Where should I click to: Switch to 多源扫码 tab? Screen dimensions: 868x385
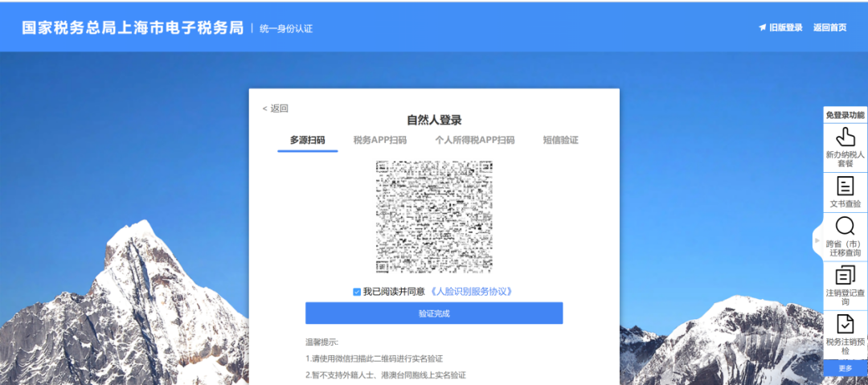click(307, 140)
